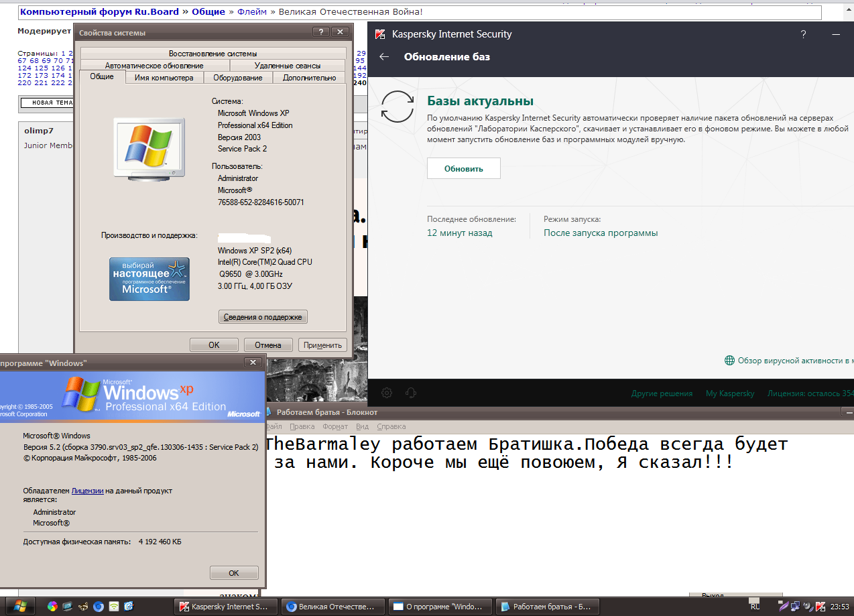The width and height of the screenshot is (854, 616).
Task: Click Компьютерный форум Ru.Board breadcrumb link
Action: point(100,12)
